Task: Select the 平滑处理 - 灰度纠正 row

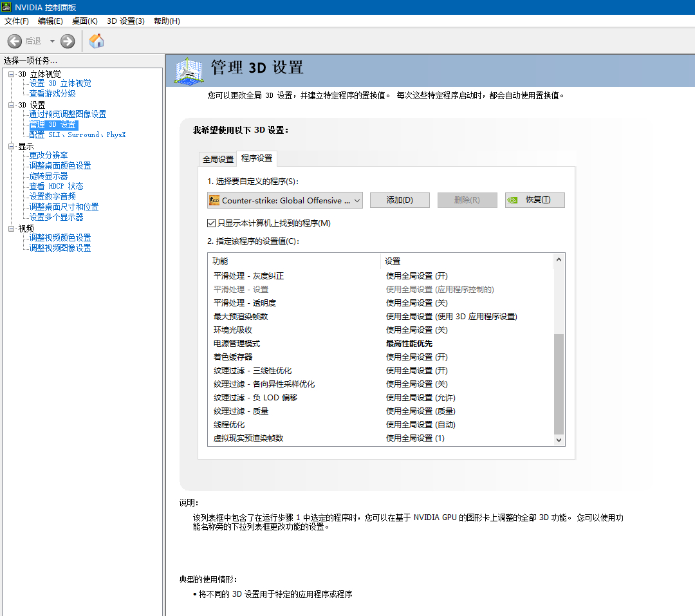Action: 381,276
